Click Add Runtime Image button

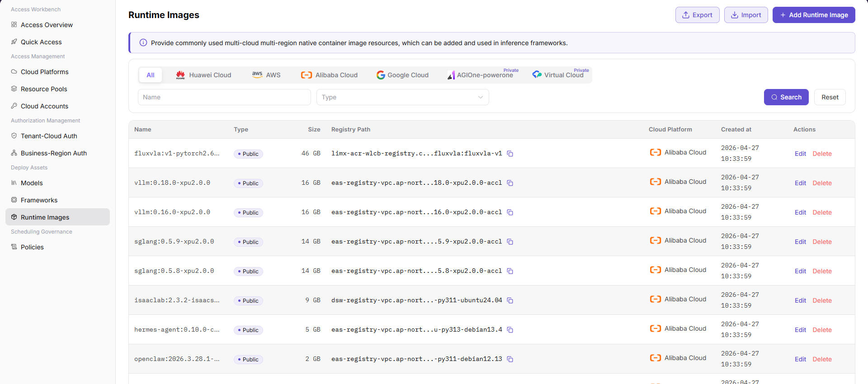point(814,15)
